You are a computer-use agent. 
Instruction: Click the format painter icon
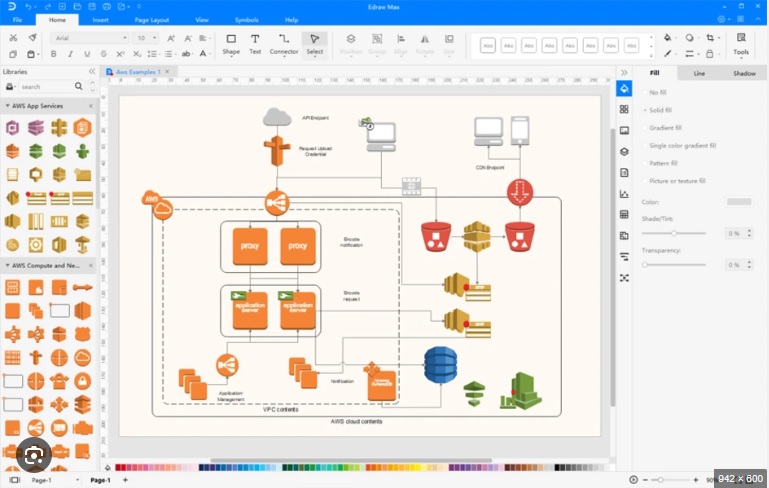tap(32, 38)
